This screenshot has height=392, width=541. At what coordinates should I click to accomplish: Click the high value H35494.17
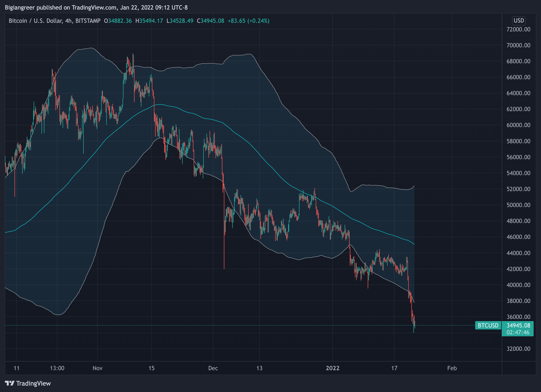click(x=149, y=21)
